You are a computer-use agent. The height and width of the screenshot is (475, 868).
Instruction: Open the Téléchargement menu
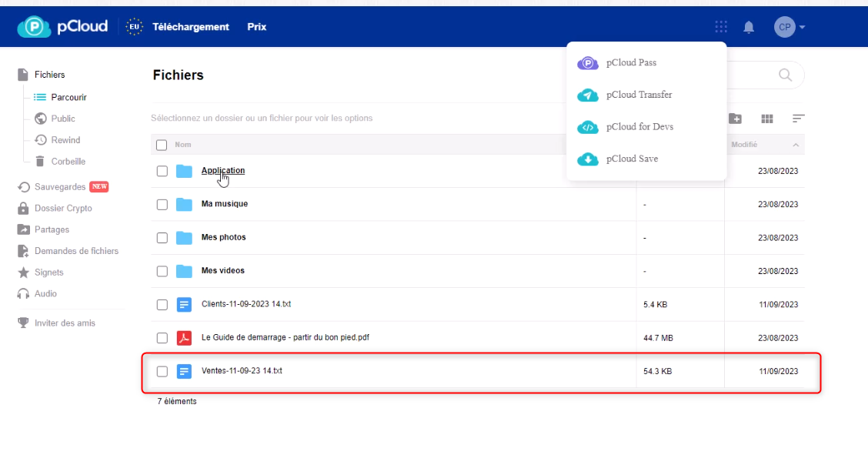[x=190, y=27]
